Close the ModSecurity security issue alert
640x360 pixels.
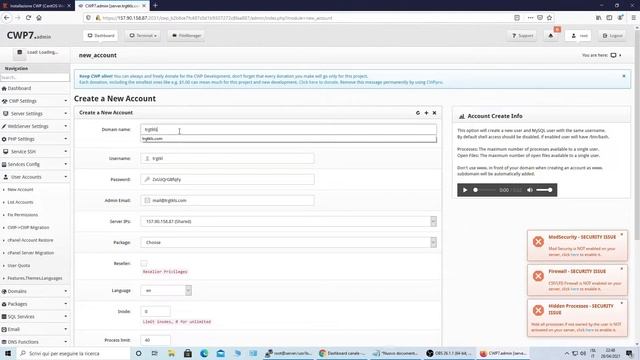pos(622,235)
